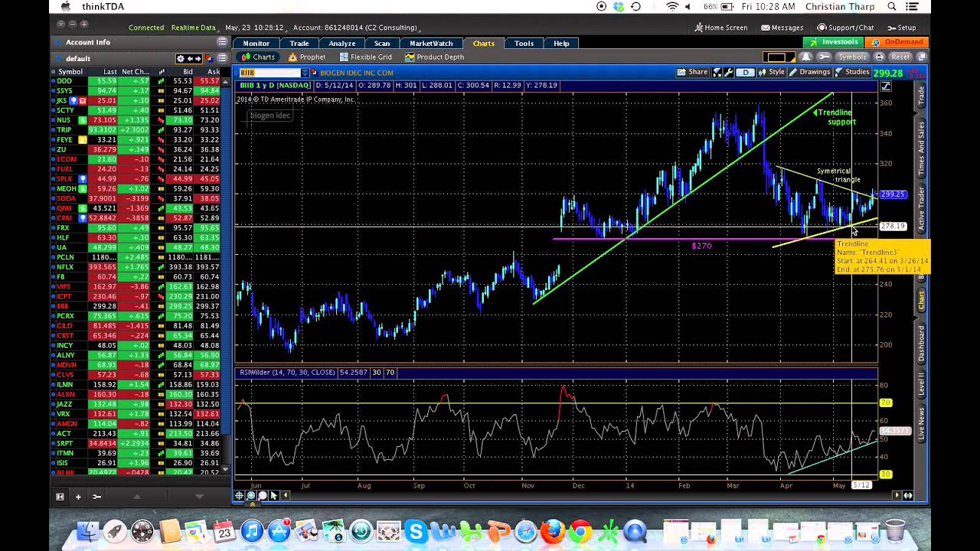Sort watchlist by Last column
This screenshot has height=551, width=980.
[x=109, y=72]
